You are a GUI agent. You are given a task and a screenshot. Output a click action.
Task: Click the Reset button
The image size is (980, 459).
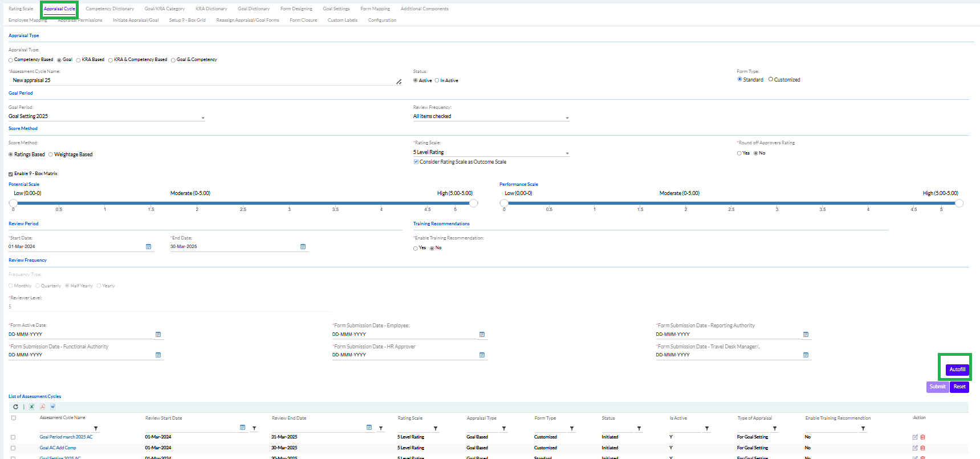[x=959, y=387]
